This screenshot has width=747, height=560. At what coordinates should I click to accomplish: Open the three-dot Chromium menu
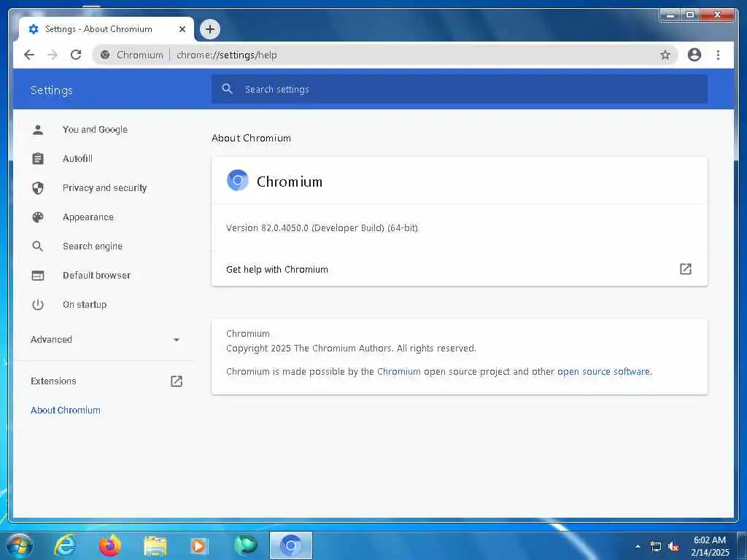point(718,55)
